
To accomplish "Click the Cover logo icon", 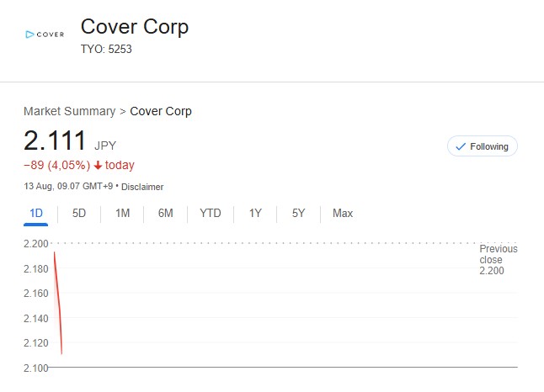I will click(x=45, y=34).
